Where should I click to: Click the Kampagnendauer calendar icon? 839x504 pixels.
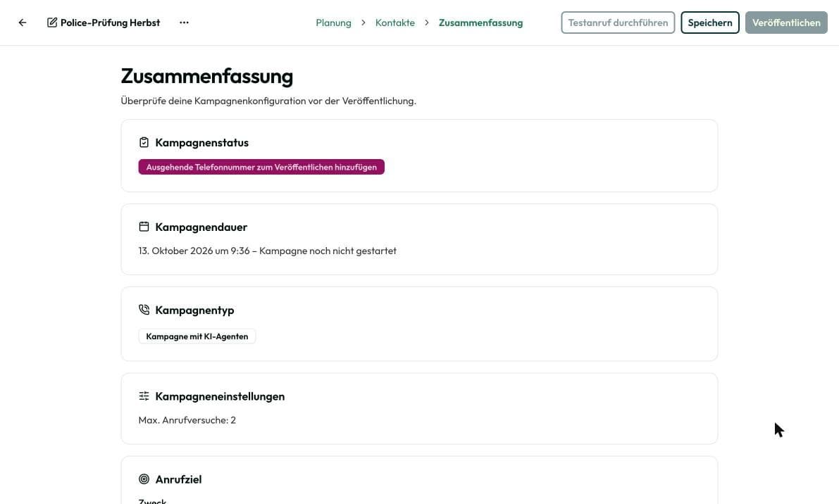point(144,227)
